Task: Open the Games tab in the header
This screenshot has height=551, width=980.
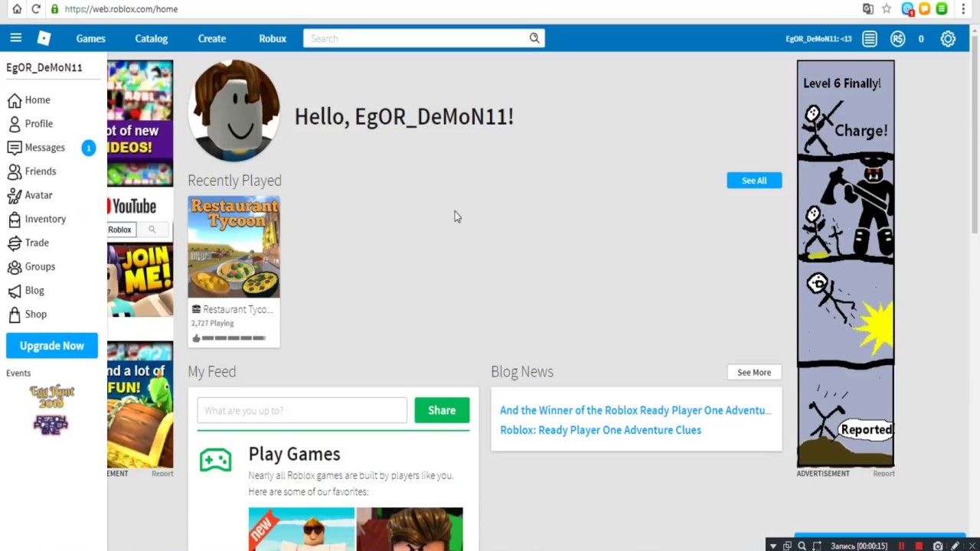Action: click(x=90, y=38)
